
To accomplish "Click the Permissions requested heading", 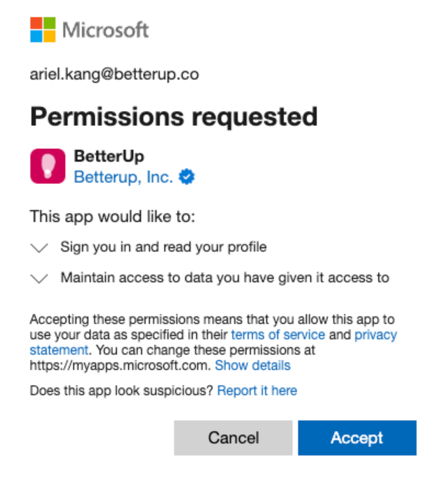I will coord(174,117).
